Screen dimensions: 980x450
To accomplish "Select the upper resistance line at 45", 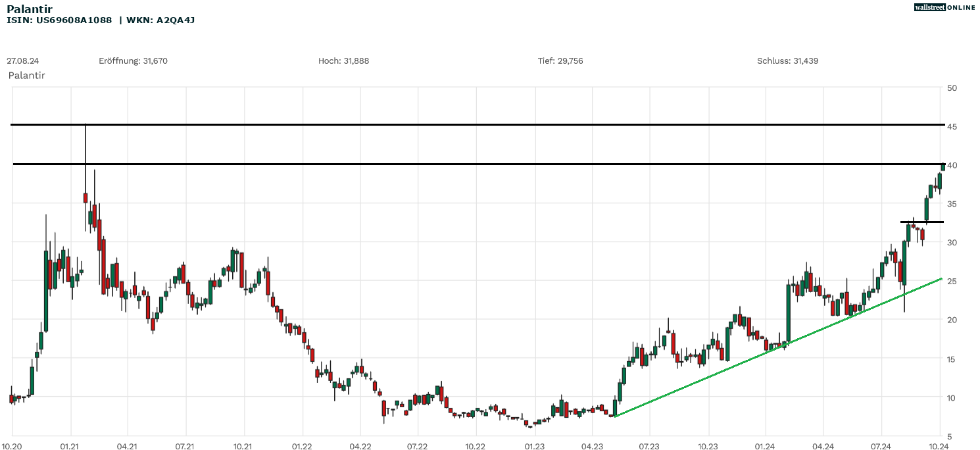I will tap(460, 124).
